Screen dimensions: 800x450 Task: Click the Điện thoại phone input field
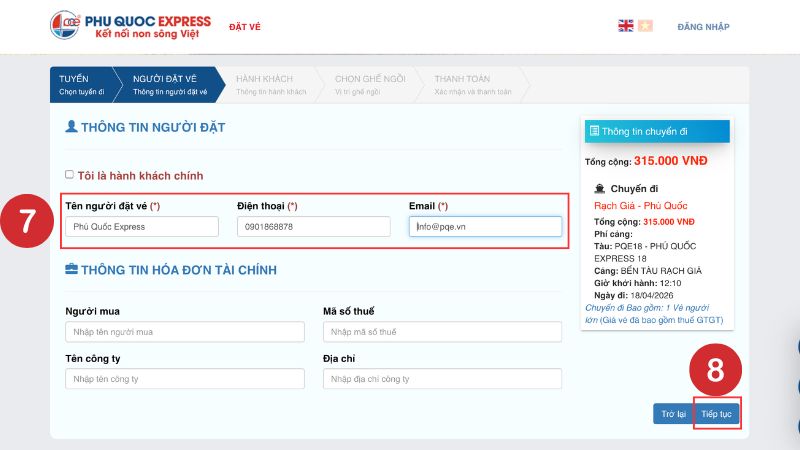(x=314, y=227)
